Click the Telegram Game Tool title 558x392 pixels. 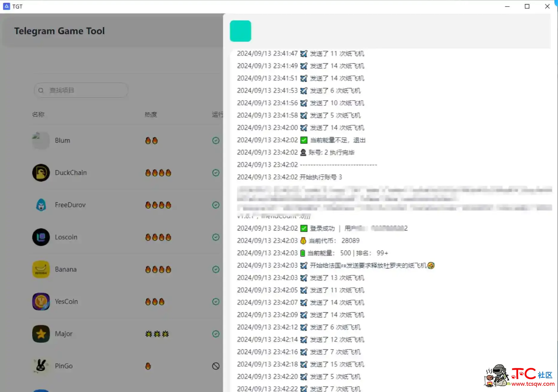coord(59,31)
